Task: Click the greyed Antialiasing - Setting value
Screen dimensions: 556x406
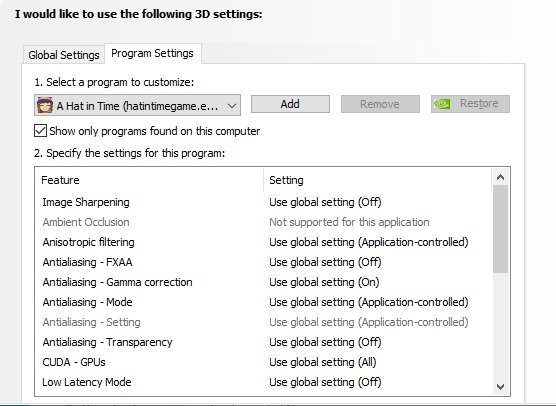Action: click(x=369, y=322)
